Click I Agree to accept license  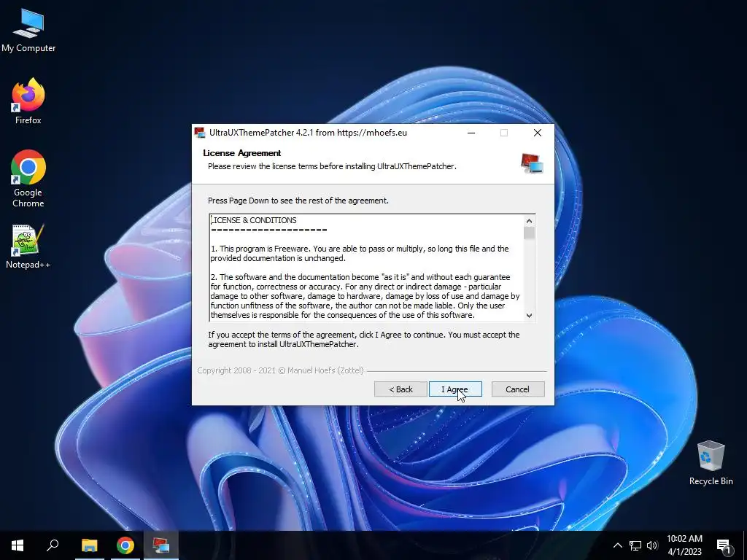(x=455, y=389)
